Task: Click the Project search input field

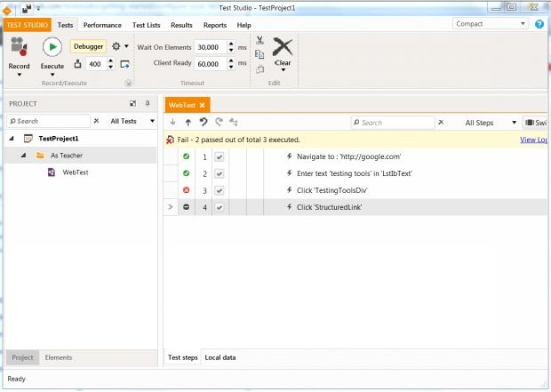Action: [49, 121]
